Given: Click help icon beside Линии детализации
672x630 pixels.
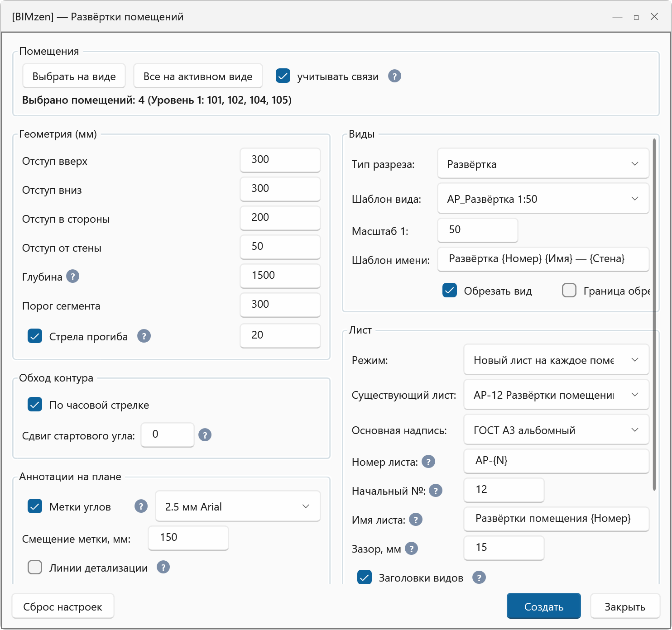Looking at the screenshot, I should 163,567.
